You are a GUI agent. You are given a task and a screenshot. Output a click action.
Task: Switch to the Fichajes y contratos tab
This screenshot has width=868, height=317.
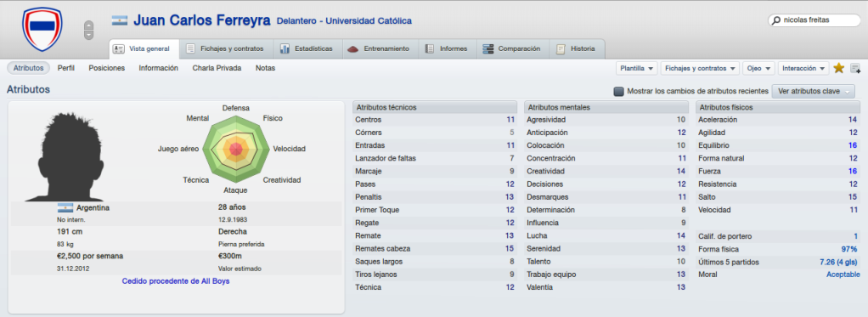[x=226, y=48]
